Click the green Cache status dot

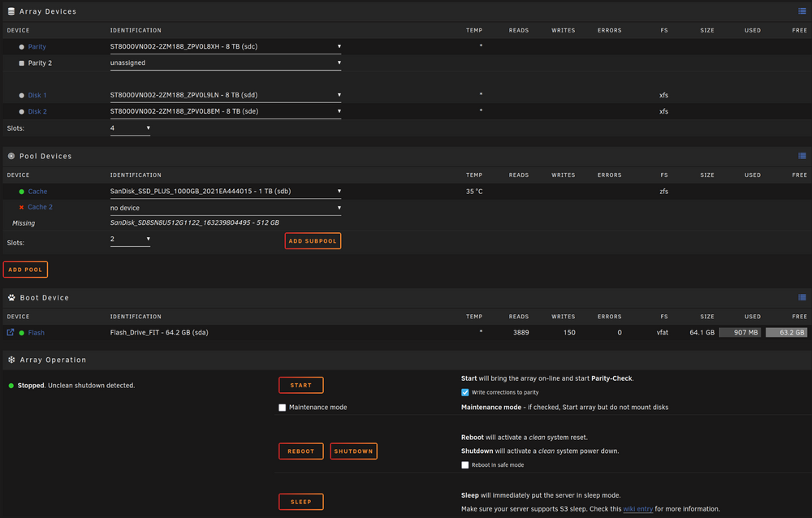point(21,192)
